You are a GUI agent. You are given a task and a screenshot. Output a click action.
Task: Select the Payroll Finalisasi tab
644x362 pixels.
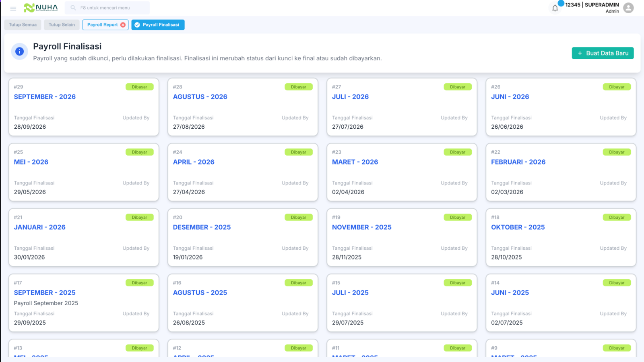coord(158,25)
